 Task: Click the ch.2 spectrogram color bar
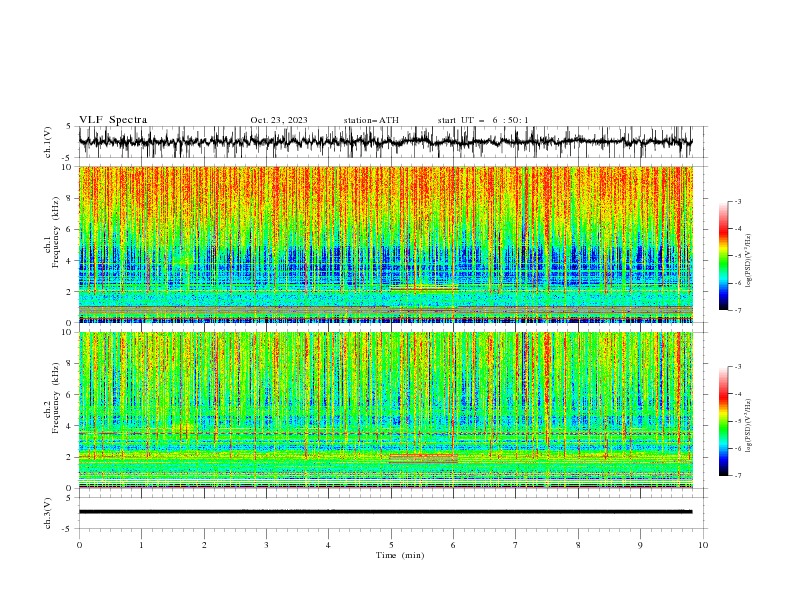tap(723, 421)
